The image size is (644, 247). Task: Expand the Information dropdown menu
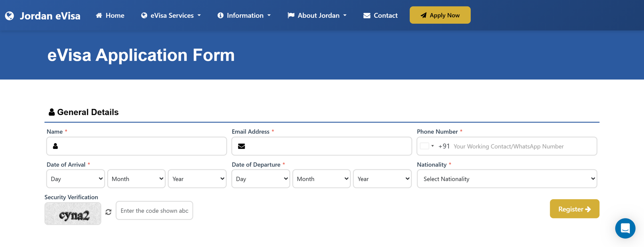(x=244, y=15)
